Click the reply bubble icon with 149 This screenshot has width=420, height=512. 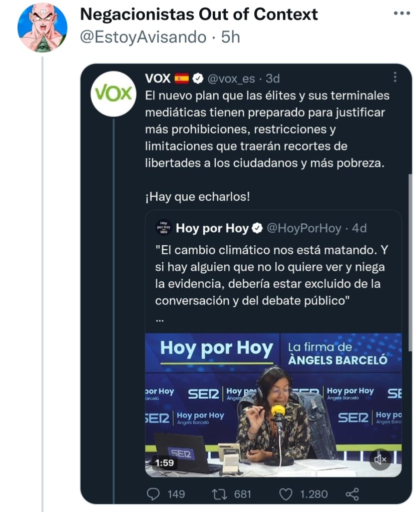click(x=153, y=494)
